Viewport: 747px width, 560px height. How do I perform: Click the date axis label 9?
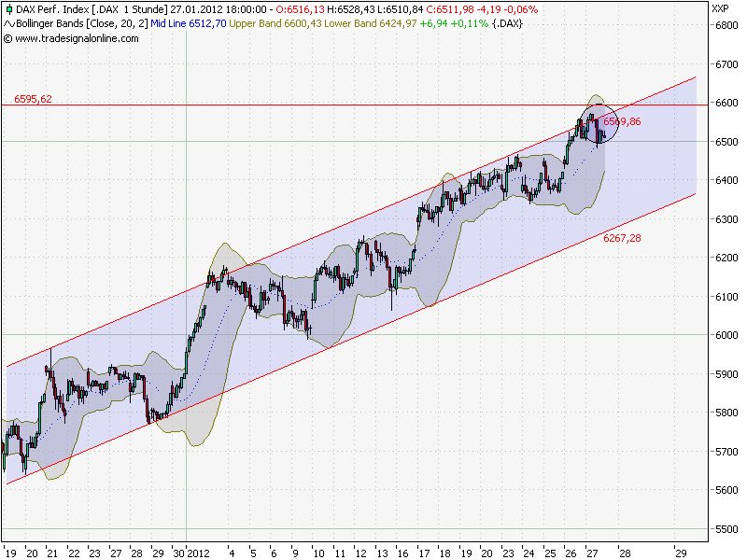tap(295, 553)
